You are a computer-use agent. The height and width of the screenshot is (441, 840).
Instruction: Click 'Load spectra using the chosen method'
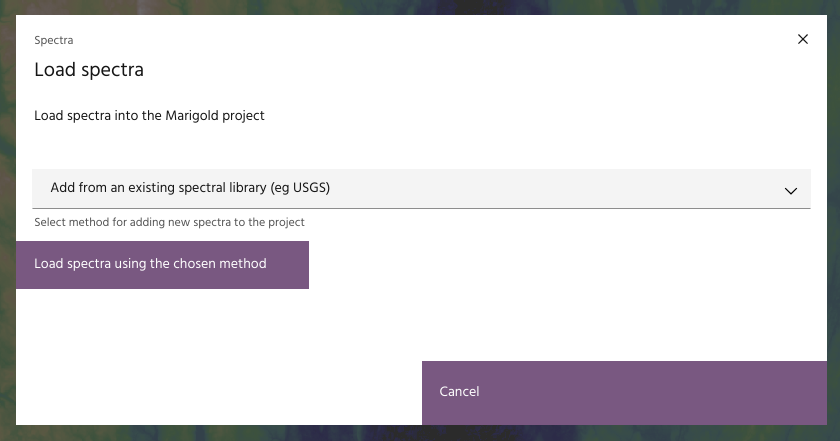(162, 265)
